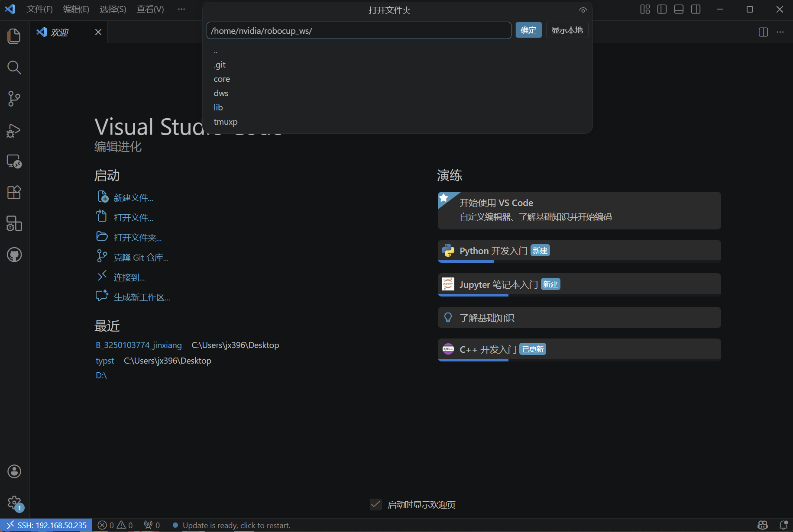Viewport: 793px width, 532px height.
Task: Open the GitHub icon in activity bar
Action: pos(14,255)
